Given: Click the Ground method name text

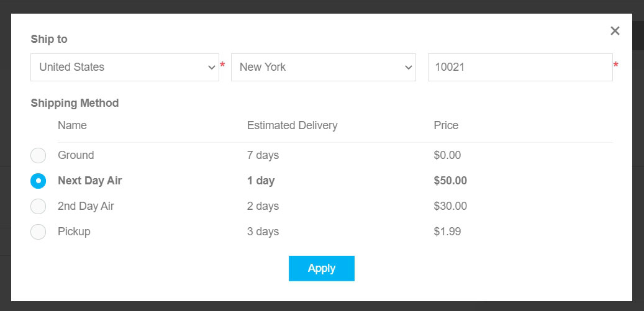Looking at the screenshot, I should click(x=76, y=155).
